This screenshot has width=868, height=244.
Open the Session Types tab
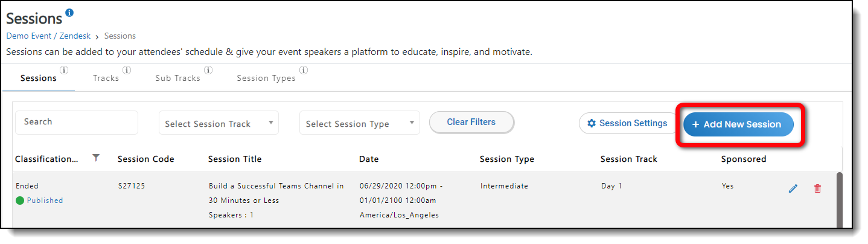[x=266, y=78]
